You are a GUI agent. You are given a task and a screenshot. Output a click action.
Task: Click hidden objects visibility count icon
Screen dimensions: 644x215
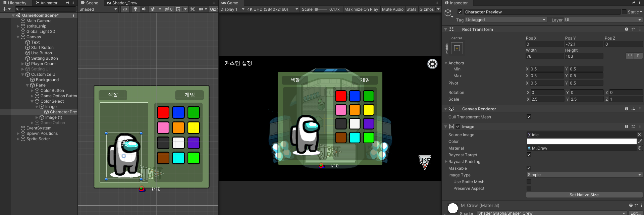point(168,9)
